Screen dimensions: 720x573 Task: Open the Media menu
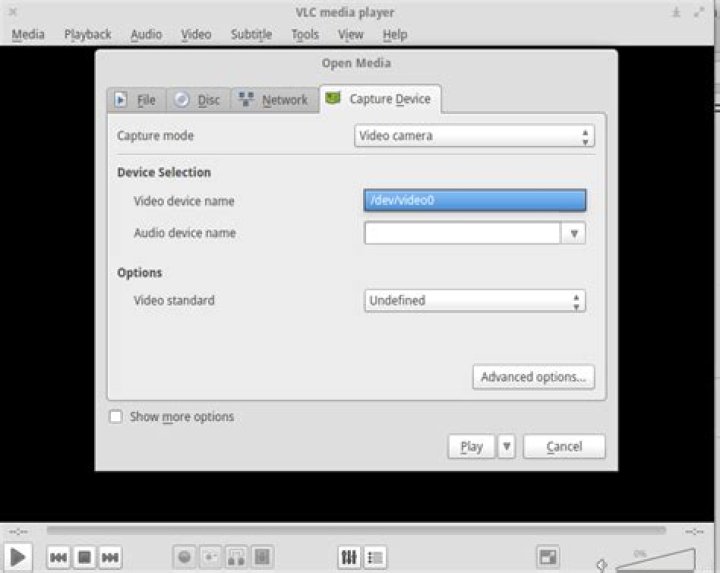click(28, 34)
